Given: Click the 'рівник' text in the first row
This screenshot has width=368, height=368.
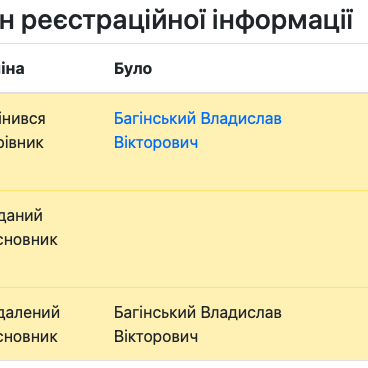Looking at the screenshot, I should coord(22,143).
